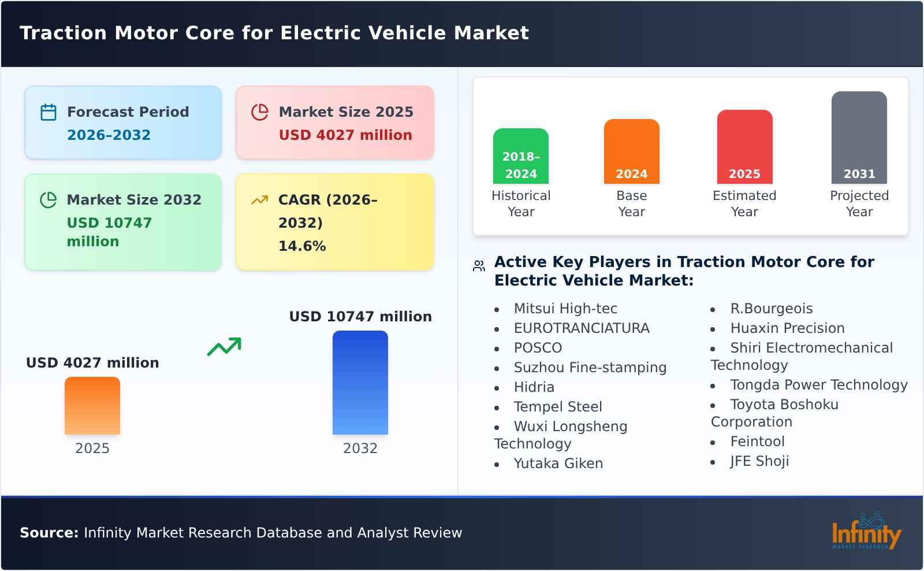Click the orange 2025 USD 4027 million bar
The image size is (924, 571).
click(92, 406)
